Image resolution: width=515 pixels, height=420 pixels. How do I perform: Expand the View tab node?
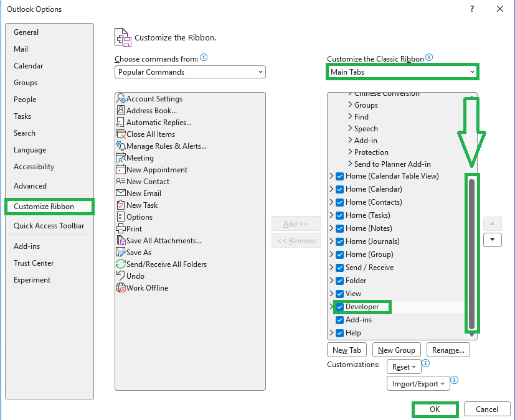click(331, 293)
